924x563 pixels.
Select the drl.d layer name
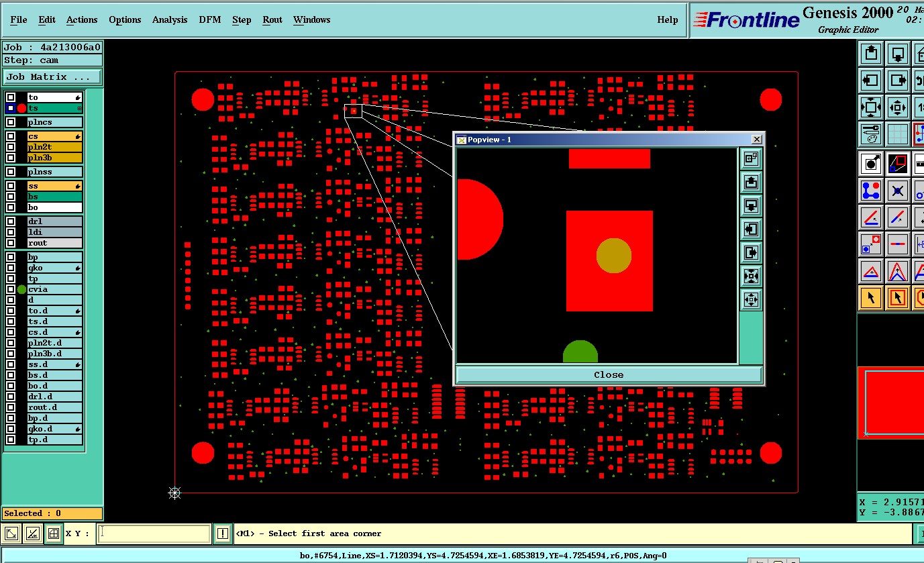coord(55,397)
